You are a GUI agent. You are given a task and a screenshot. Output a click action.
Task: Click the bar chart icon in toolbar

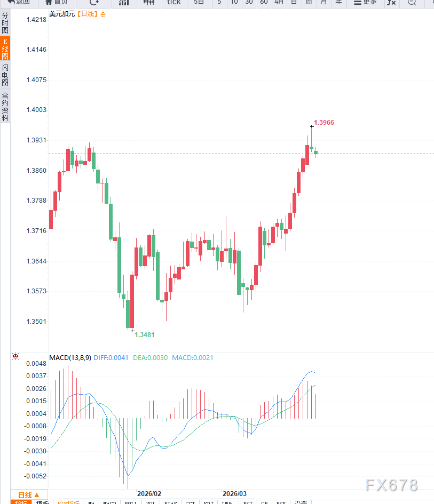123,2
